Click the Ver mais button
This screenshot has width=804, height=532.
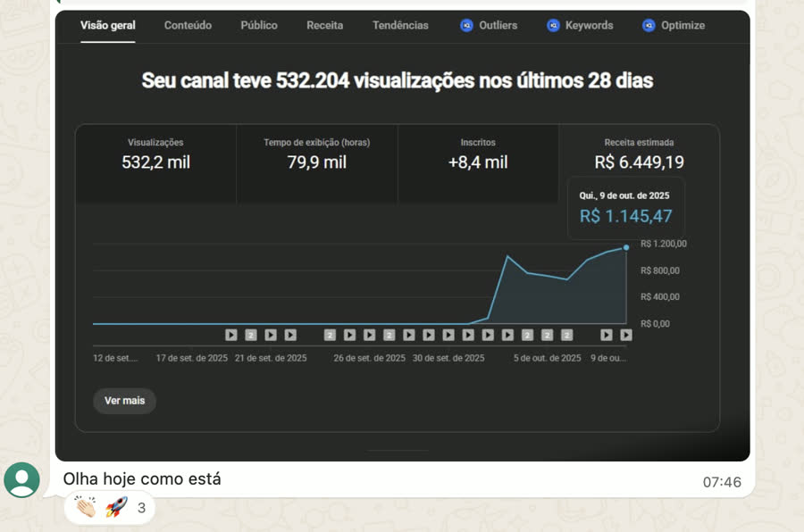(124, 400)
